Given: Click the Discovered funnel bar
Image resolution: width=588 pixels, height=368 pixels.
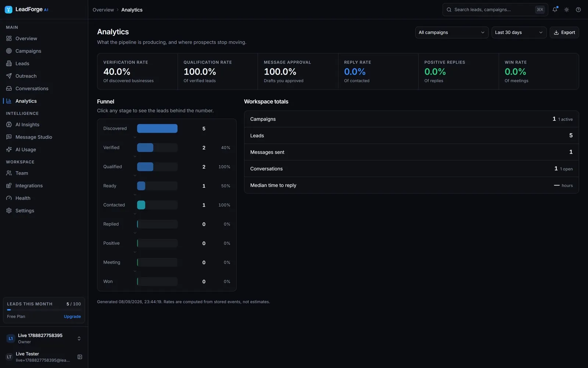Looking at the screenshot, I should point(157,128).
